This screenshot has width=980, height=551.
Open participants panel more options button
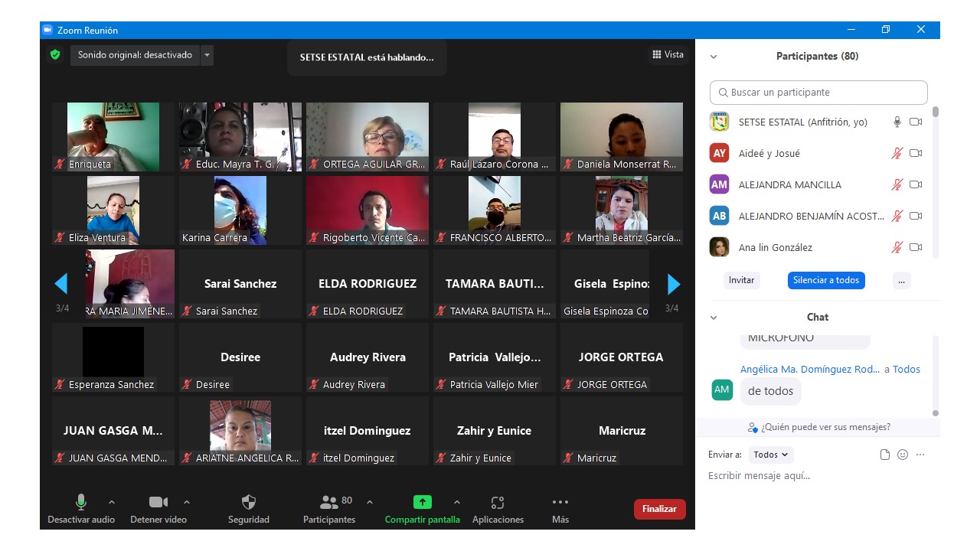(x=901, y=280)
